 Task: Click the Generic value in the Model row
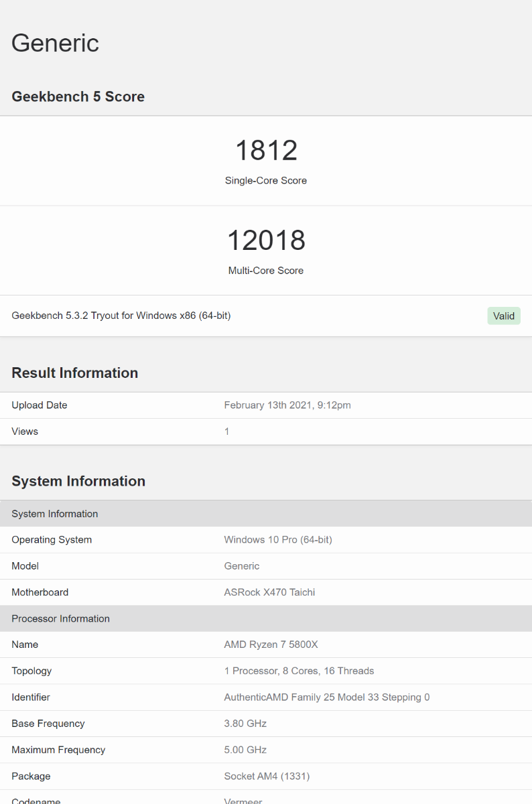[x=242, y=566]
